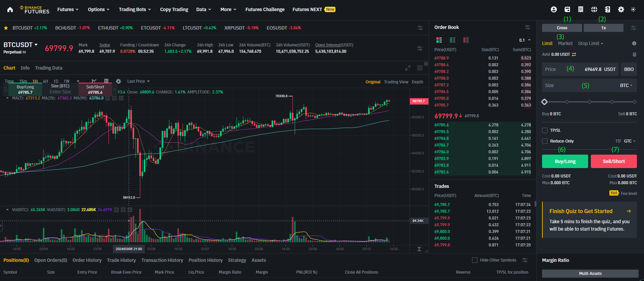Open the BTCUSDT symbol selector dropdown
Image resolution: width=644 pixels, height=281 pixels.
[x=21, y=45]
